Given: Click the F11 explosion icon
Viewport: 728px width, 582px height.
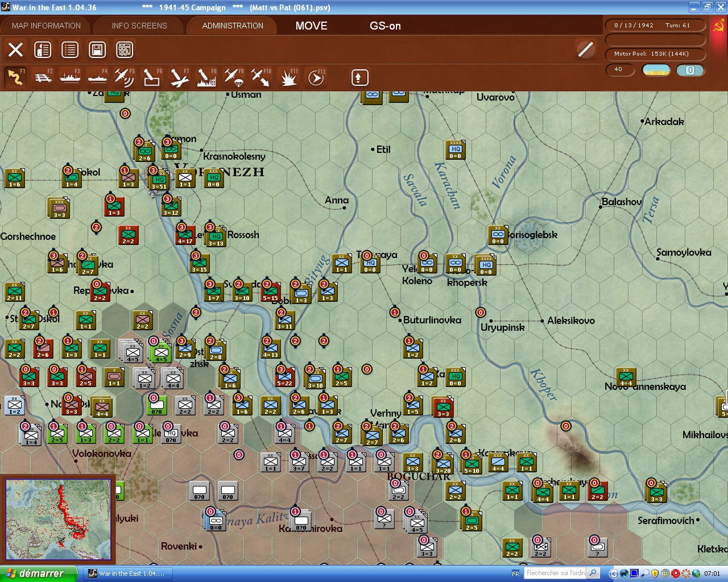Looking at the screenshot, I should (x=288, y=77).
